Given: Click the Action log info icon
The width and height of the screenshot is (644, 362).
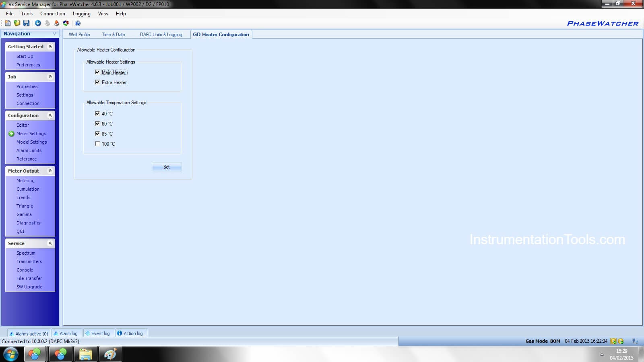Looking at the screenshot, I should (120, 333).
